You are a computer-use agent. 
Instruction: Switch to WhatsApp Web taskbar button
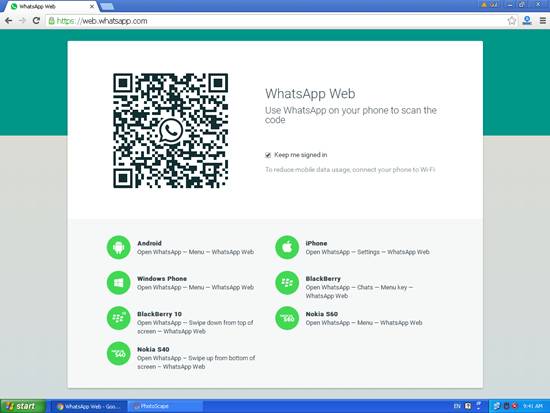[x=89, y=406]
